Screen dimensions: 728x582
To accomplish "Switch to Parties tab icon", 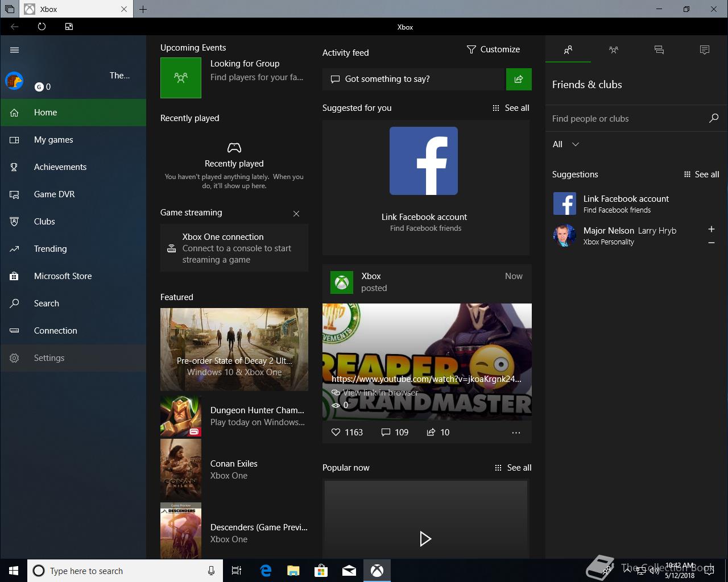I will (x=613, y=50).
